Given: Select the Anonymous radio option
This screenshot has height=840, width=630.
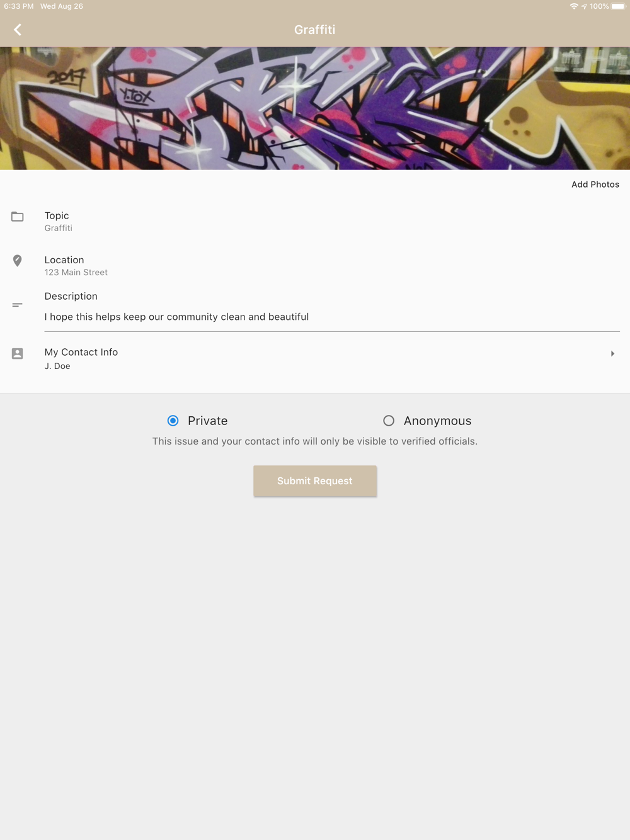Looking at the screenshot, I should (x=389, y=421).
